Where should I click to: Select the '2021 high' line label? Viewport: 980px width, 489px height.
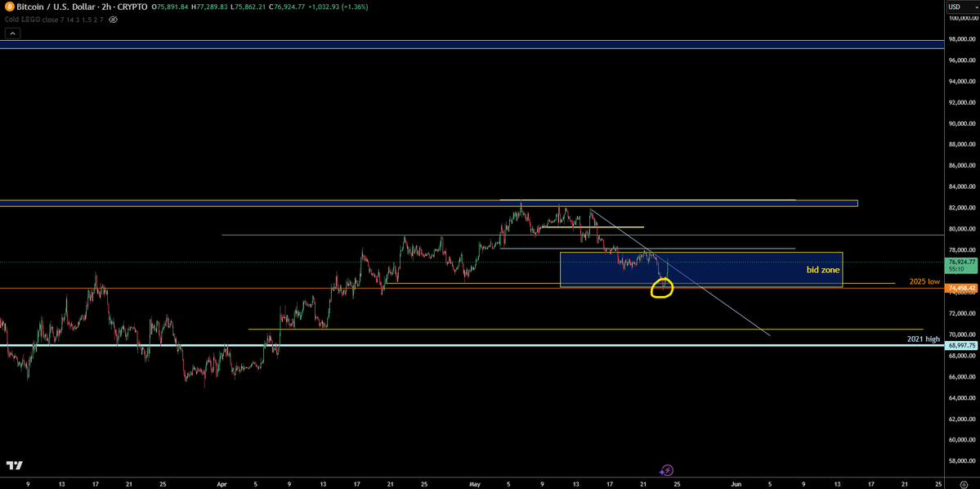point(924,339)
